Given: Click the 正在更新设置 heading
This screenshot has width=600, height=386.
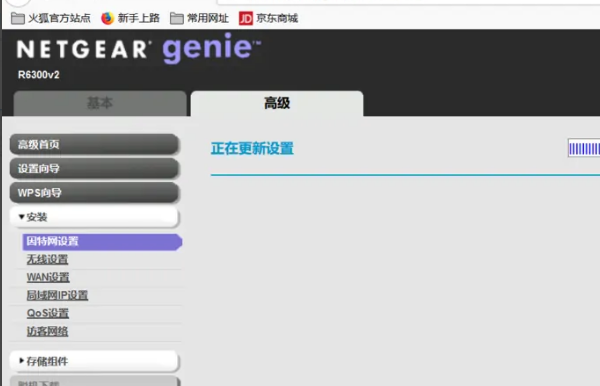Looking at the screenshot, I should tap(252, 148).
